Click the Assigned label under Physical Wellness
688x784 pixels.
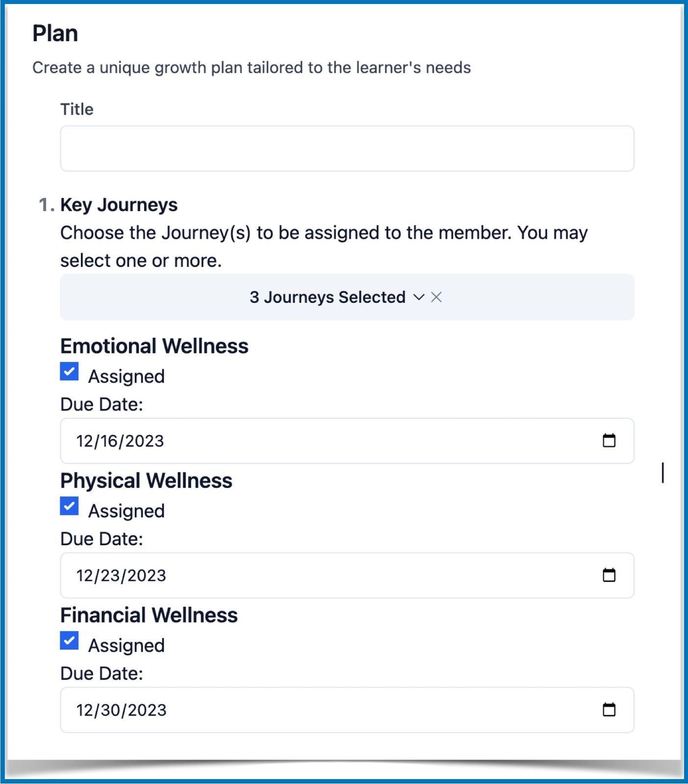pyautogui.click(x=126, y=511)
